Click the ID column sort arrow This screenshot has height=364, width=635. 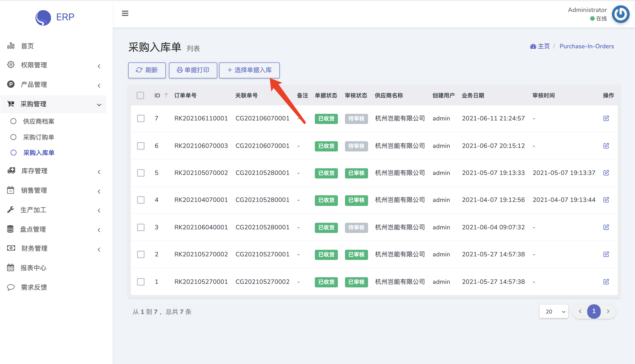pyautogui.click(x=166, y=95)
